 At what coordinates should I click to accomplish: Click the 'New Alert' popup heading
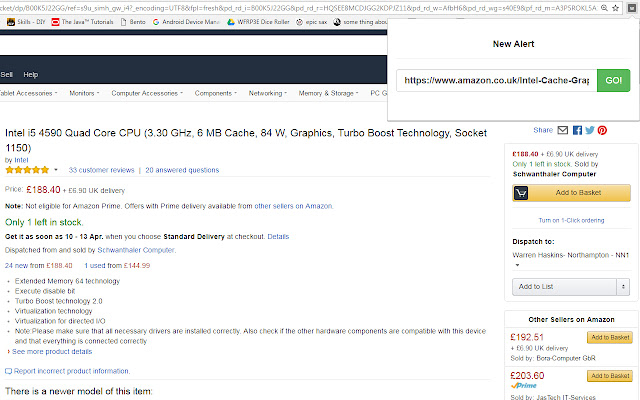[x=513, y=44]
